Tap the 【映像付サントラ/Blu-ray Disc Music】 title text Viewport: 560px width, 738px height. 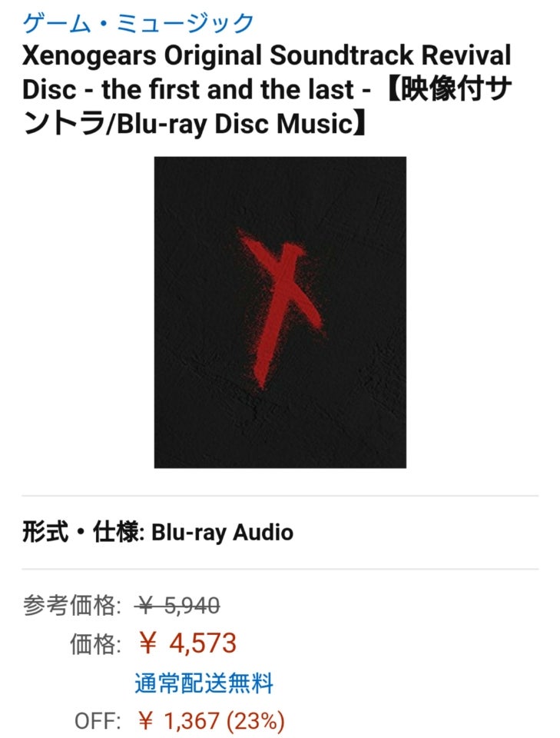267,107
